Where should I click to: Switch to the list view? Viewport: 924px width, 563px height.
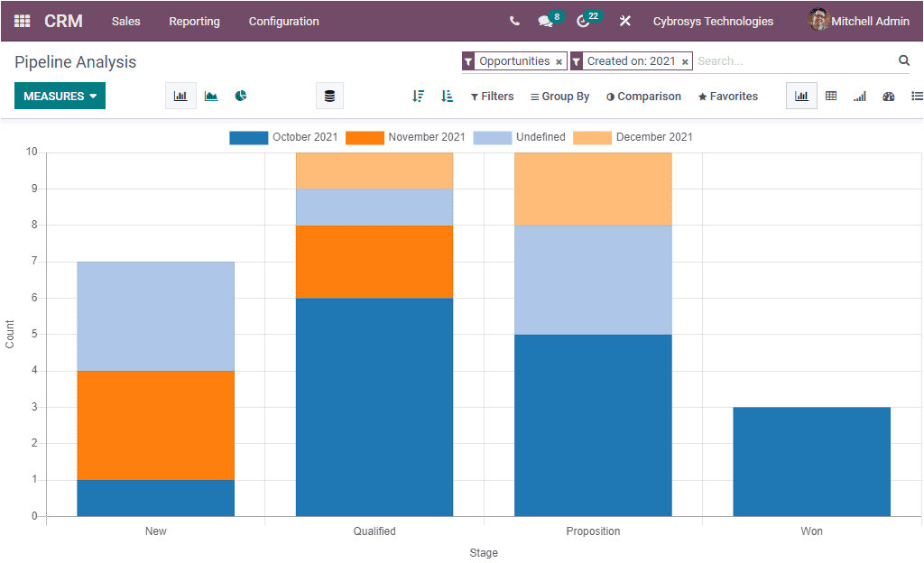[x=916, y=95]
